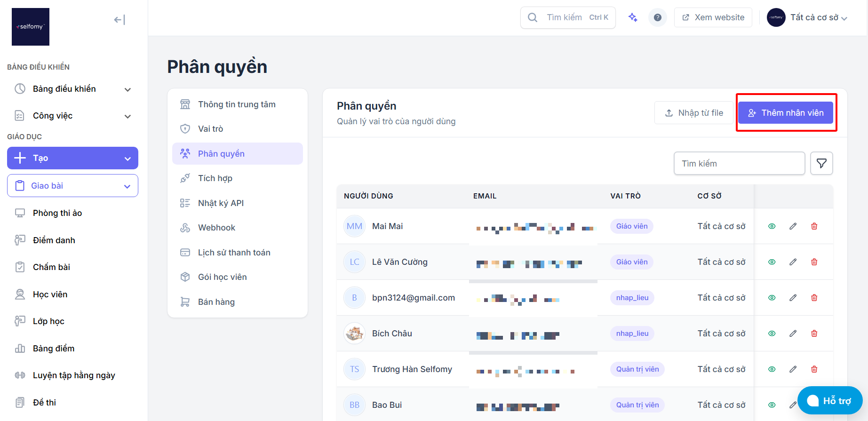Open the help question mark icon
This screenshot has height=421, width=868.
(x=658, y=17)
